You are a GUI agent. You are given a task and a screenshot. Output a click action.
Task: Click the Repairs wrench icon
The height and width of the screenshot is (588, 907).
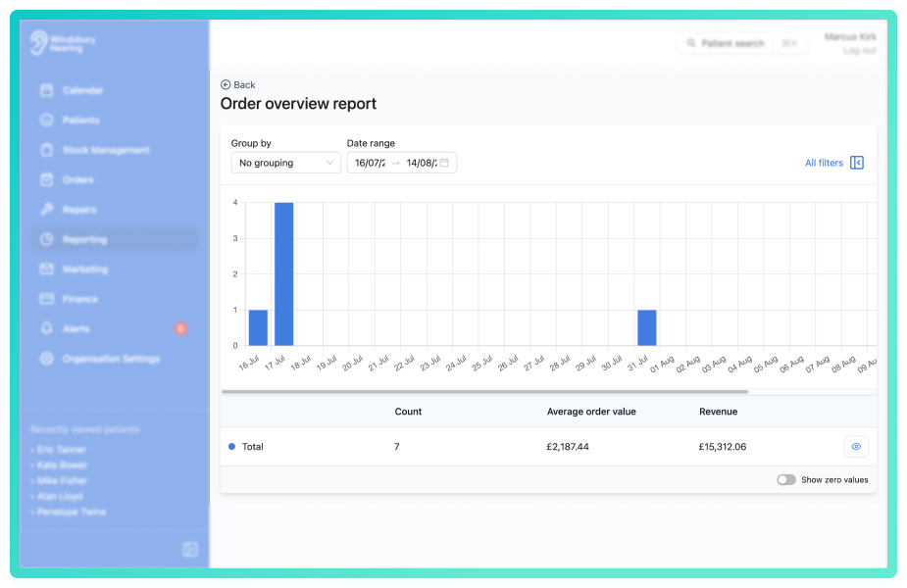47,210
